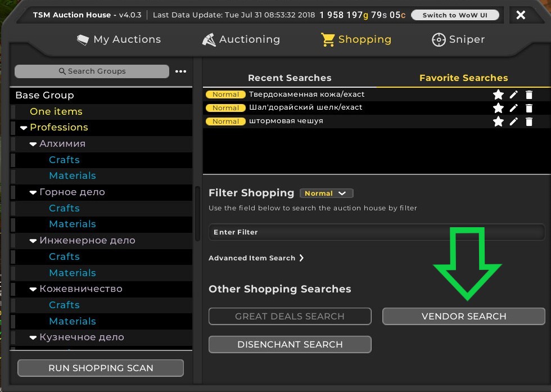Click the Auctioning hammer icon
This screenshot has width=551, height=392.
pos(209,40)
